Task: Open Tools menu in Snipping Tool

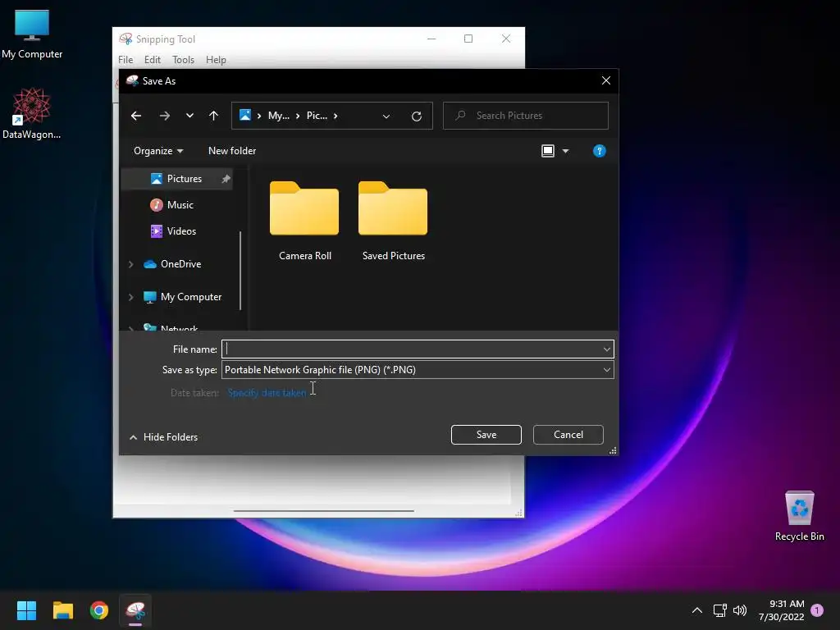Action: tap(183, 60)
